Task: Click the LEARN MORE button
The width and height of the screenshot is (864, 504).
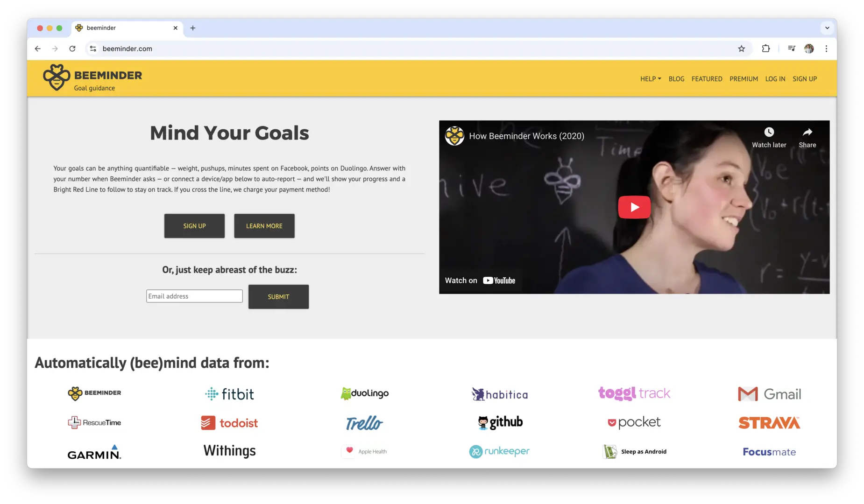Action: (x=264, y=226)
